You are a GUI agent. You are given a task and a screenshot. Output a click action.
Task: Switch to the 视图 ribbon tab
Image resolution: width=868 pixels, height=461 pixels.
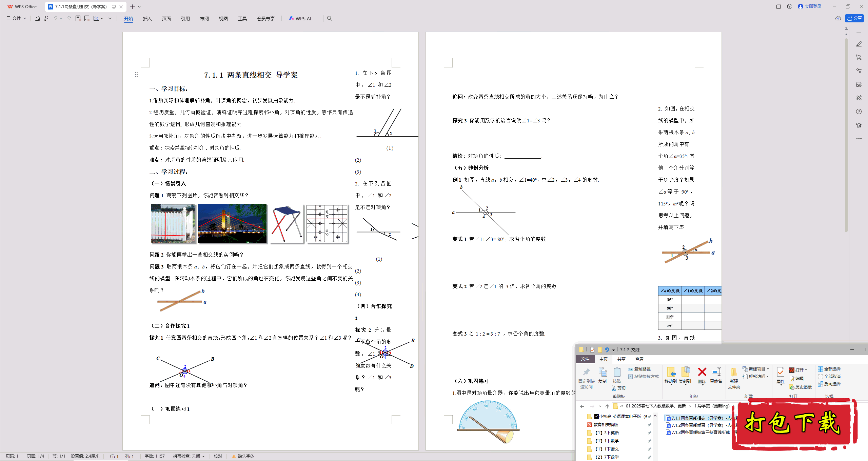click(223, 19)
